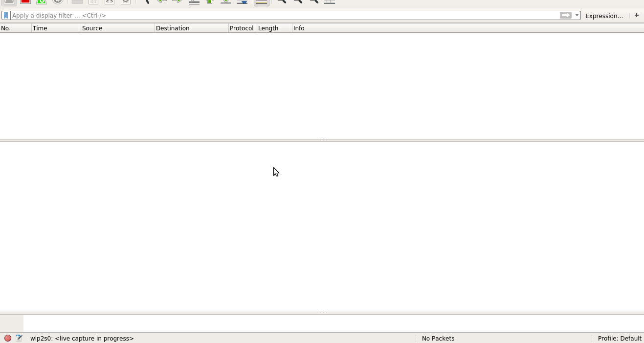Sort by the Time column header
The height and width of the screenshot is (343, 644).
[56, 28]
